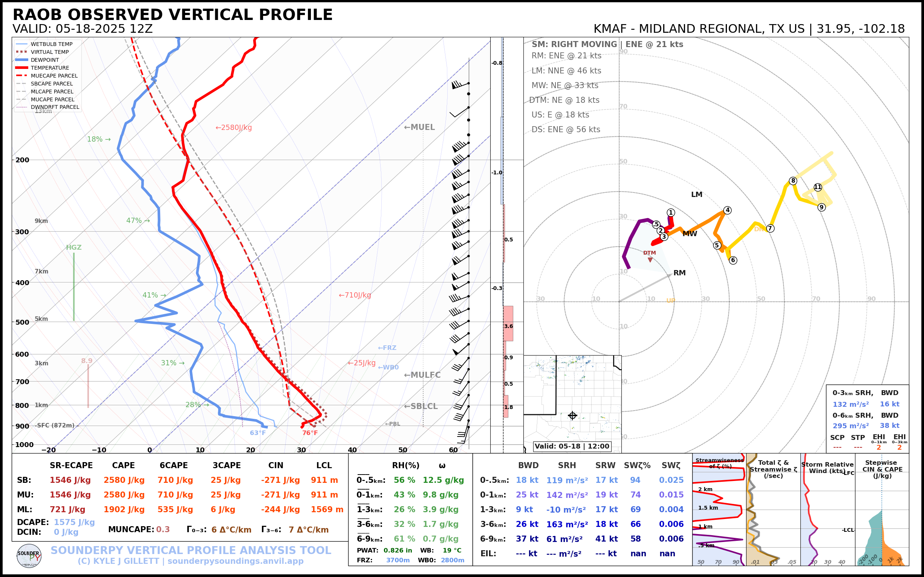924x577 pixels.
Task: Click the crosshair location marker on map
Action: click(x=572, y=415)
